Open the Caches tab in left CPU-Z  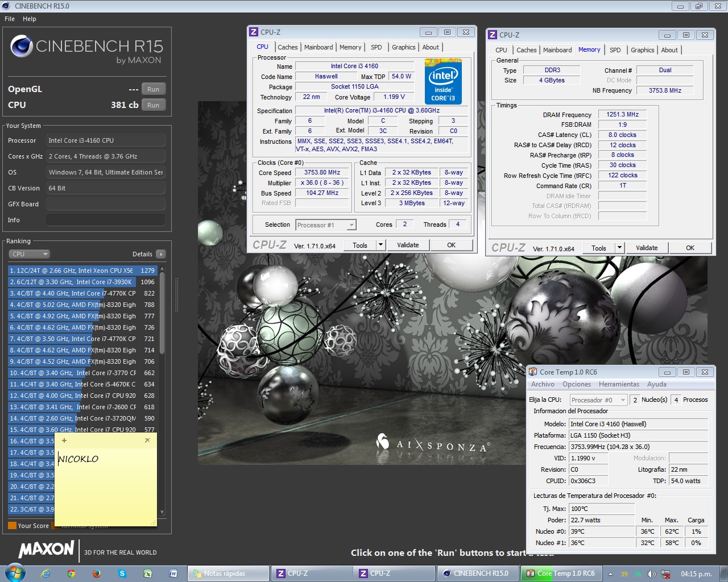point(288,47)
